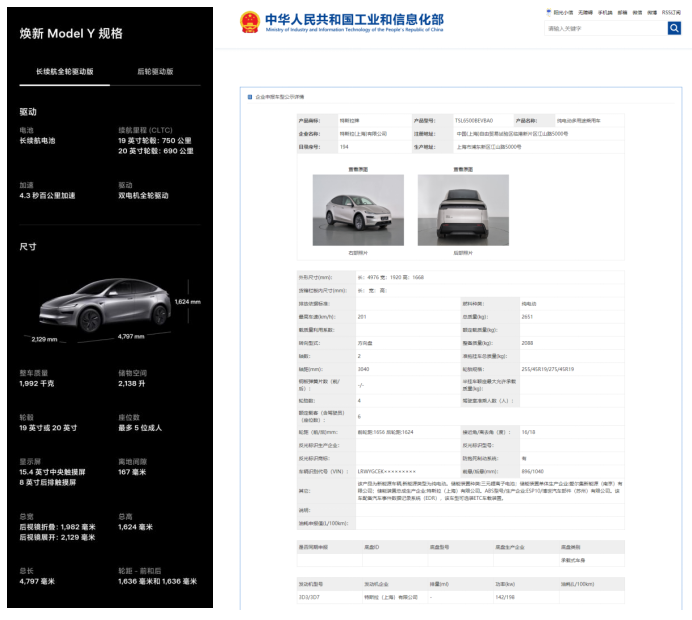This screenshot has width=692, height=620.
Task: Open the 微信 link in header
Action: (x=637, y=12)
